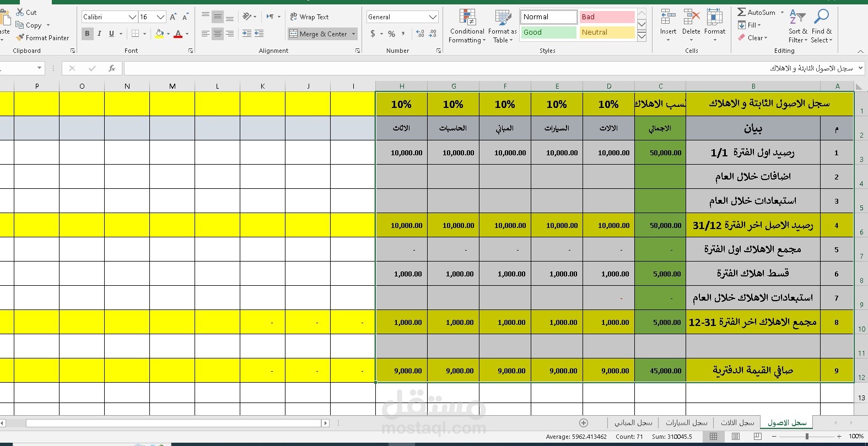Image resolution: width=868 pixels, height=446 pixels.
Task: Apply the Fill Color bucket
Action: (x=159, y=34)
